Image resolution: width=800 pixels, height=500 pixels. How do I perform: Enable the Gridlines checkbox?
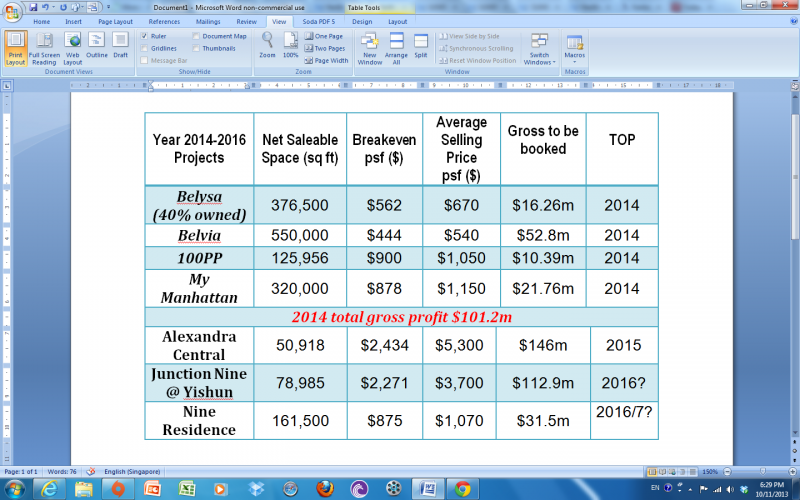(146, 48)
